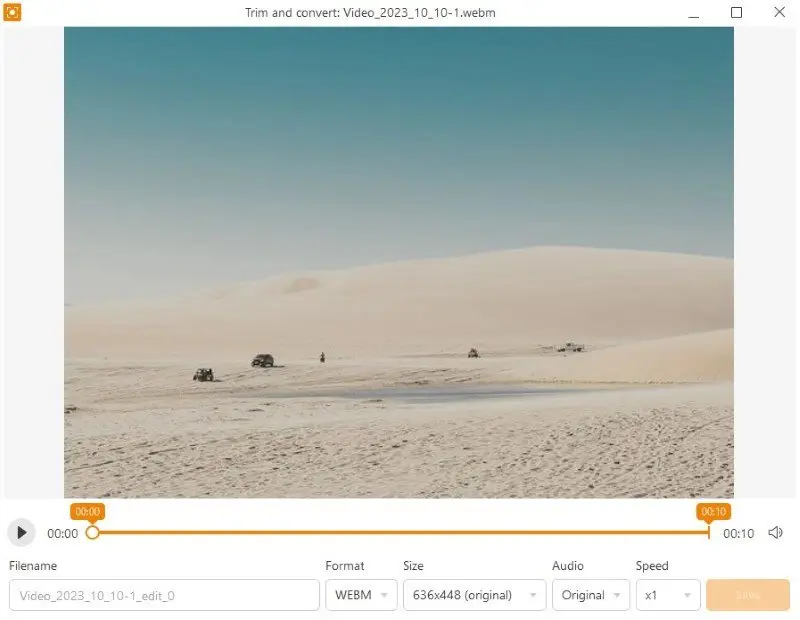Viewport: 800px width, 620px height.
Task: Click the Play button icon
Action: pyautogui.click(x=21, y=532)
